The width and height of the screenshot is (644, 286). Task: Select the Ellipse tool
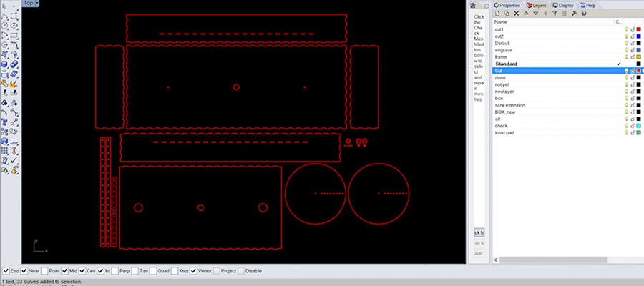point(14,26)
